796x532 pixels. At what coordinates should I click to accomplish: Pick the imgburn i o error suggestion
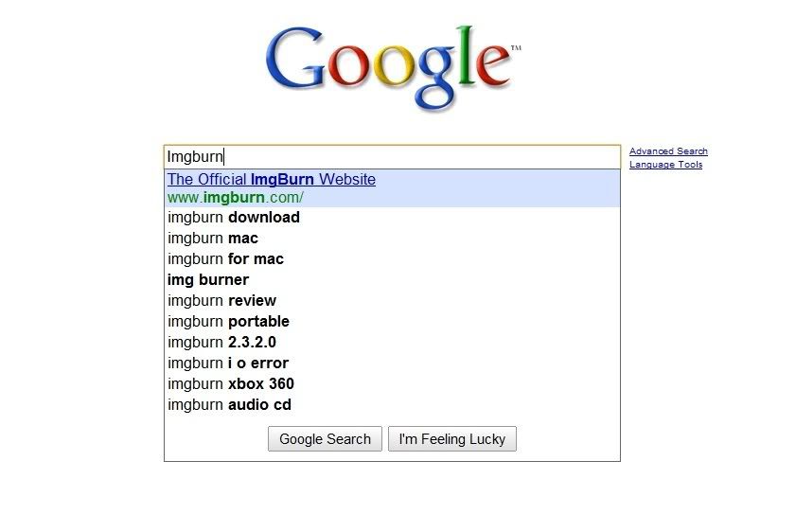(392, 363)
